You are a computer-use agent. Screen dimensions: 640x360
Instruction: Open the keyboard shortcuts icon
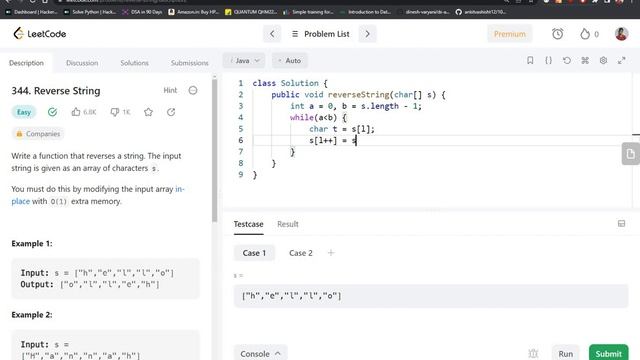(585, 60)
